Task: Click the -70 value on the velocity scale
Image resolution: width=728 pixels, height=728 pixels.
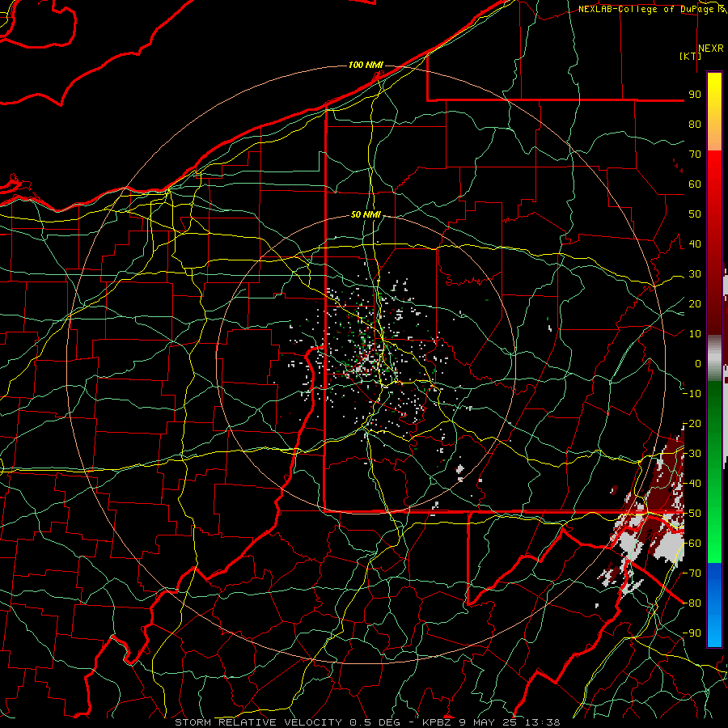Action: (692, 574)
